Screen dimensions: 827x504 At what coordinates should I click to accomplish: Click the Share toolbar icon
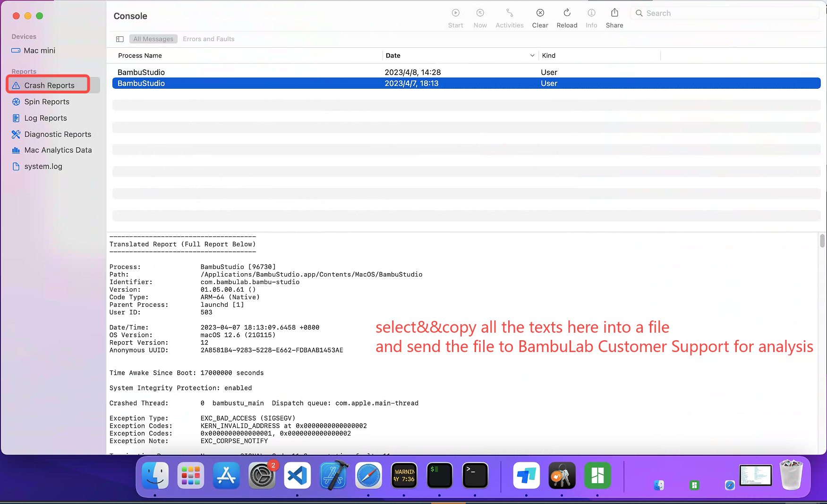(x=614, y=13)
